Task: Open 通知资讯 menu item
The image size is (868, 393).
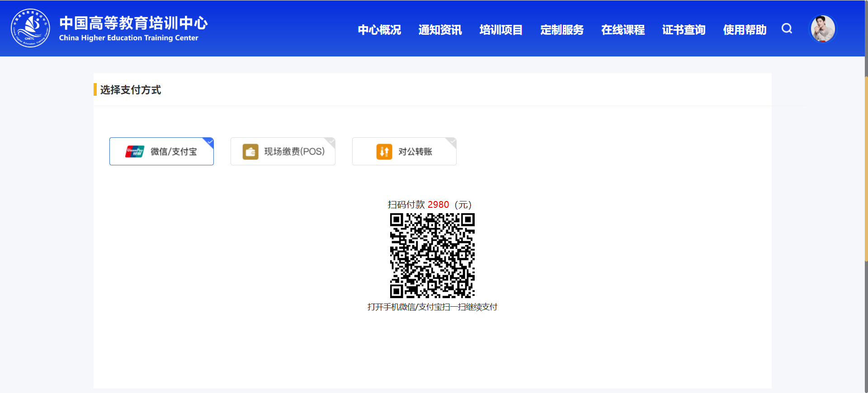Action: [x=440, y=30]
